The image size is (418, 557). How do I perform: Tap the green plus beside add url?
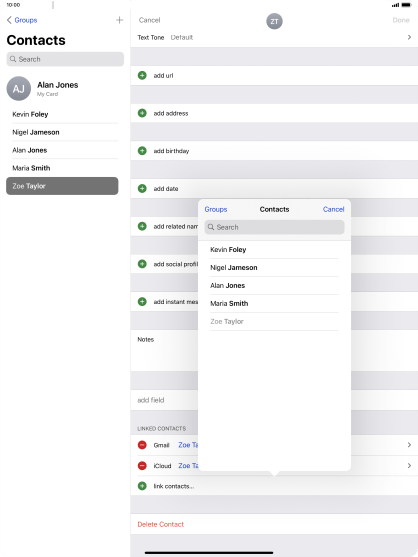click(142, 75)
